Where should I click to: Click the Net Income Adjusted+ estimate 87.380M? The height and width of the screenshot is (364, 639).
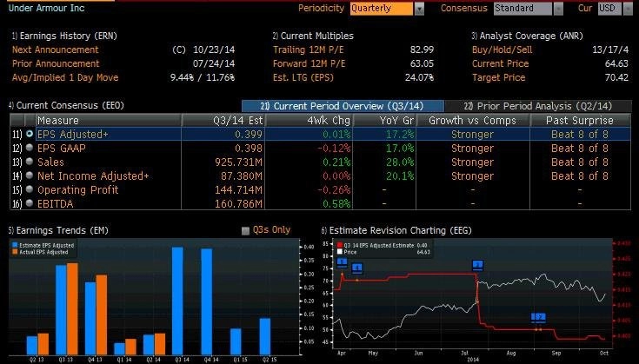point(243,175)
